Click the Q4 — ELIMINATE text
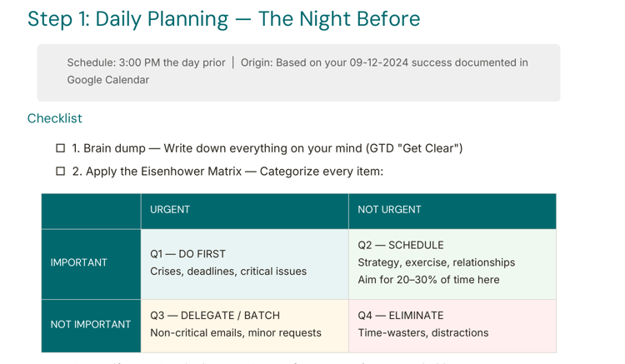This screenshot has width=625, height=364. tap(401, 316)
